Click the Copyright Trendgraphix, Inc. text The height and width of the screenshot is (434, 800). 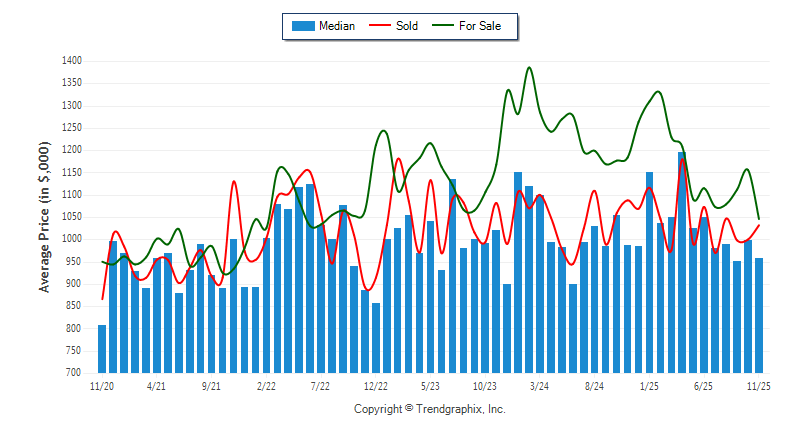coord(430,409)
